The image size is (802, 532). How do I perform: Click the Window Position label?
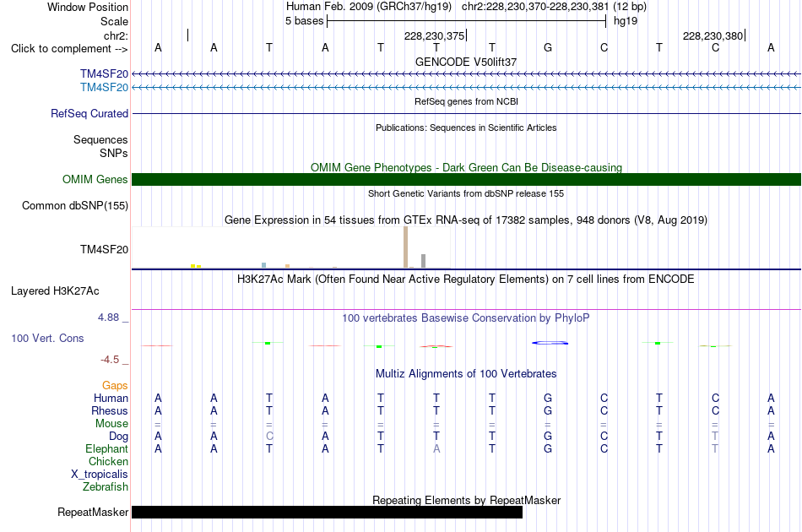click(x=88, y=7)
